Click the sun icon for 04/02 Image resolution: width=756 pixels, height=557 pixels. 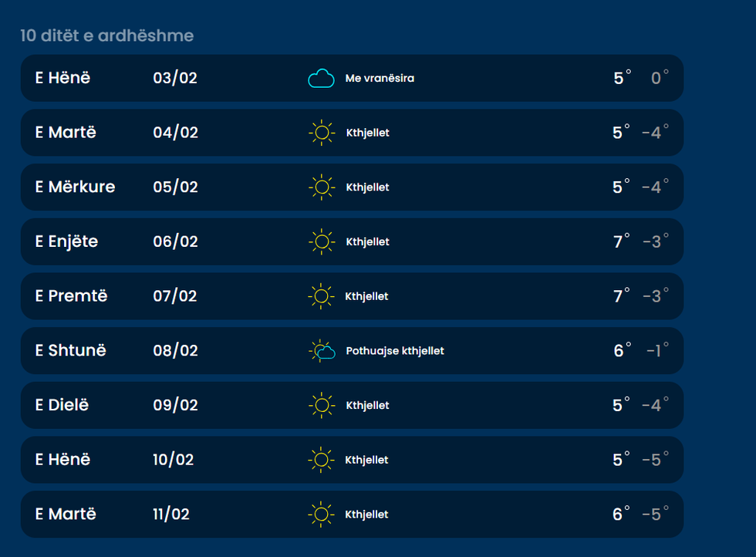point(321,133)
